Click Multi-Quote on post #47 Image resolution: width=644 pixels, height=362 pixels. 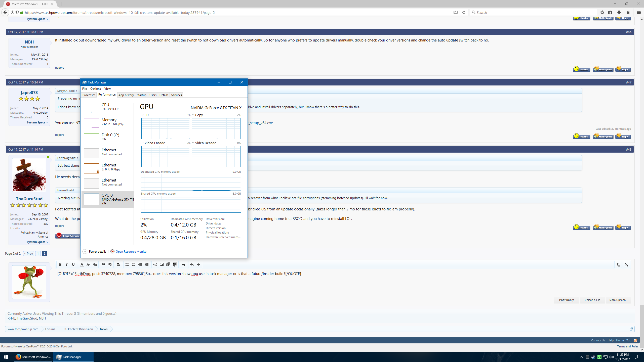click(603, 136)
